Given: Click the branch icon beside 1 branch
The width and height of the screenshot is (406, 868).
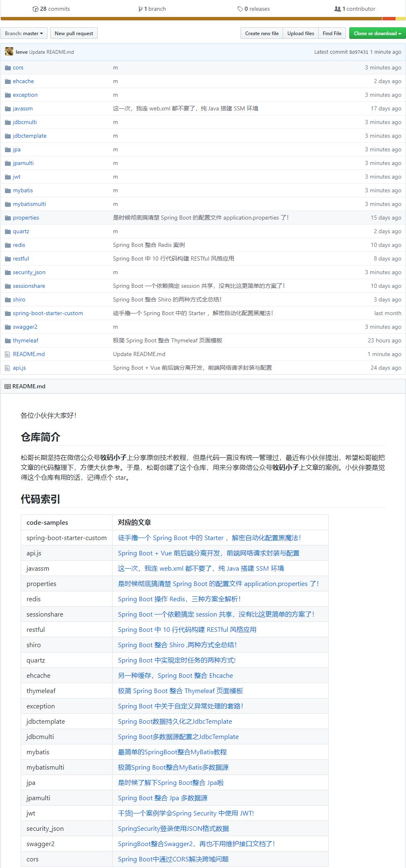Looking at the screenshot, I should pos(141,9).
